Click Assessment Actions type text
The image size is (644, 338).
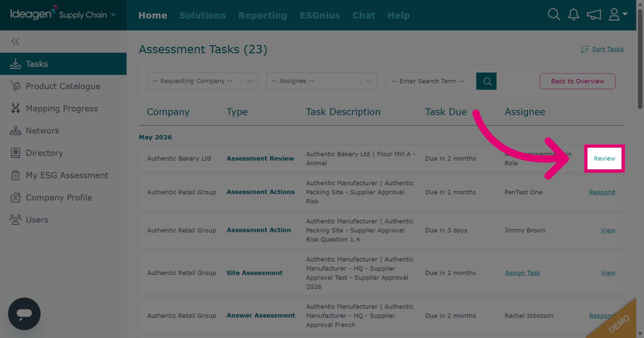(x=261, y=192)
